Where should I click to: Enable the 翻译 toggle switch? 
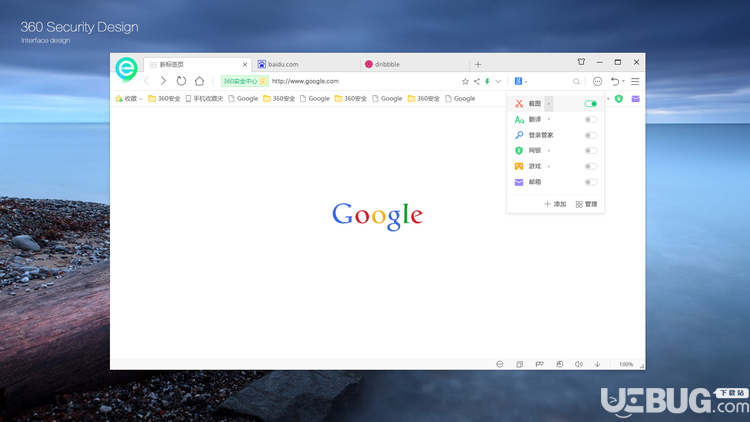591,119
